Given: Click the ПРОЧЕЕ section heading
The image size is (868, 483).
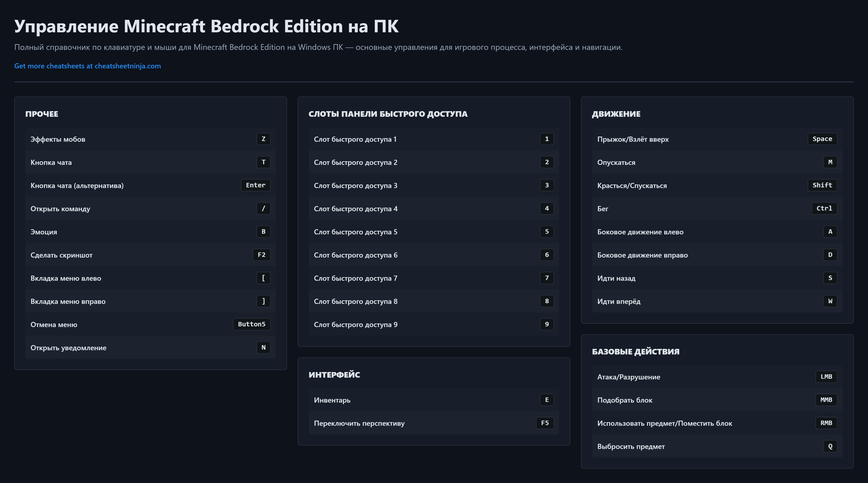Looking at the screenshot, I should coord(42,114).
